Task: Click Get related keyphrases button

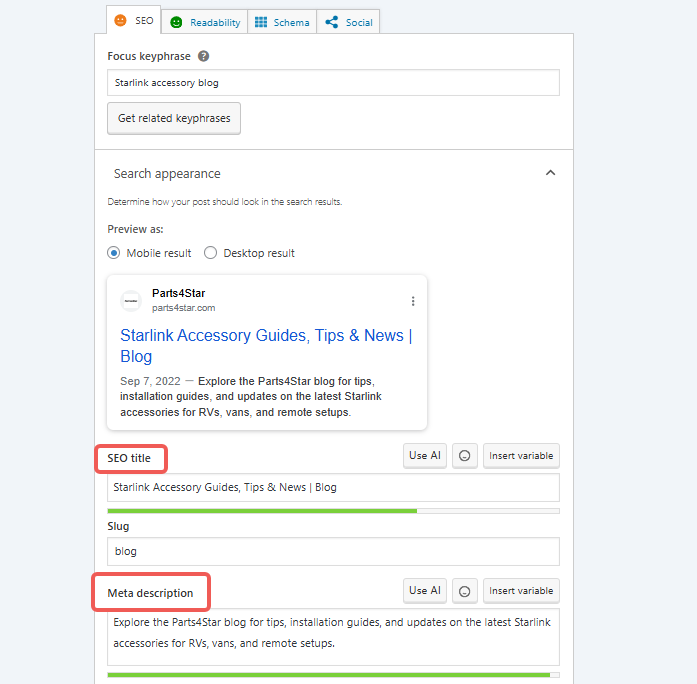Action: pyautogui.click(x=174, y=118)
